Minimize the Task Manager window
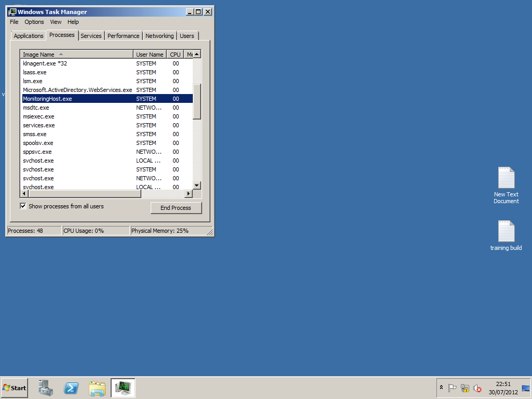Image resolution: width=532 pixels, height=399 pixels. tap(190, 12)
